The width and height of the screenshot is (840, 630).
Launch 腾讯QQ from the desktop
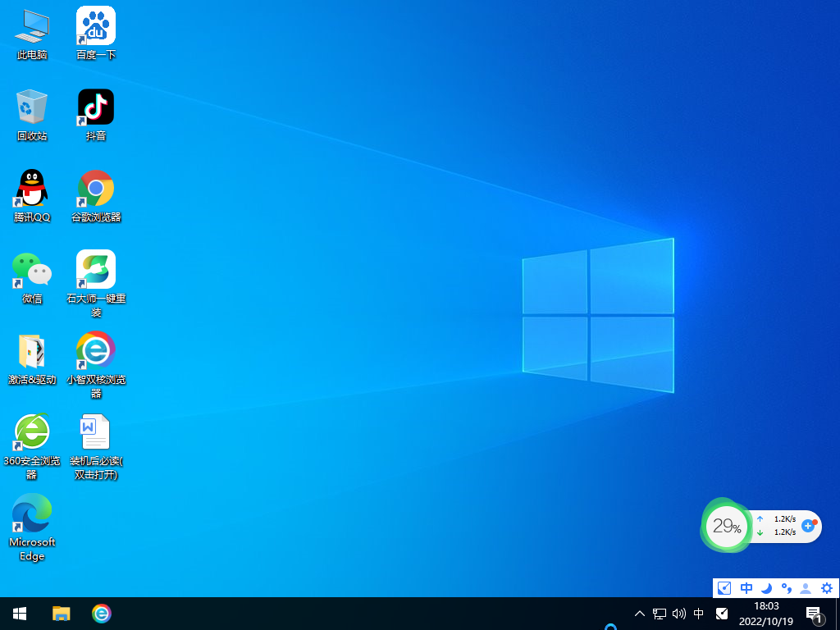coord(31,187)
